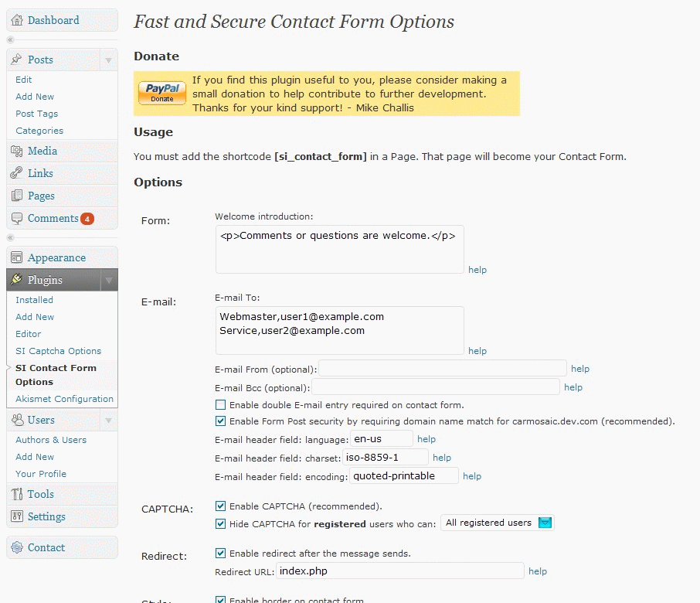Viewport: 700px width, 603px height.
Task: Click the Links chain icon
Action: pyautogui.click(x=17, y=173)
